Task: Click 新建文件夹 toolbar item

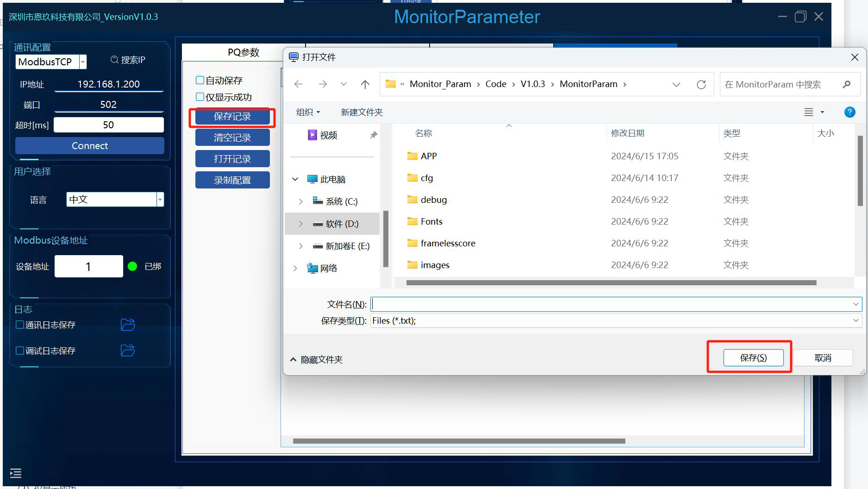Action: pos(362,112)
